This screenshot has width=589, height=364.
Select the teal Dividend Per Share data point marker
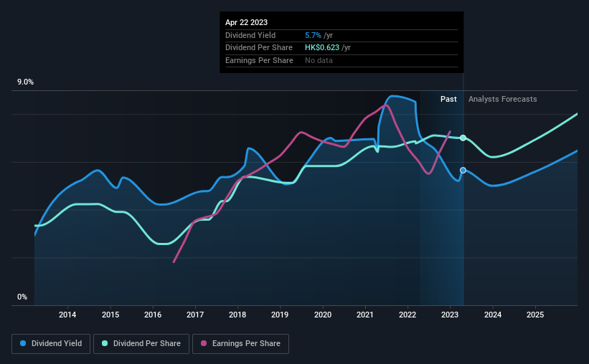pos(463,138)
